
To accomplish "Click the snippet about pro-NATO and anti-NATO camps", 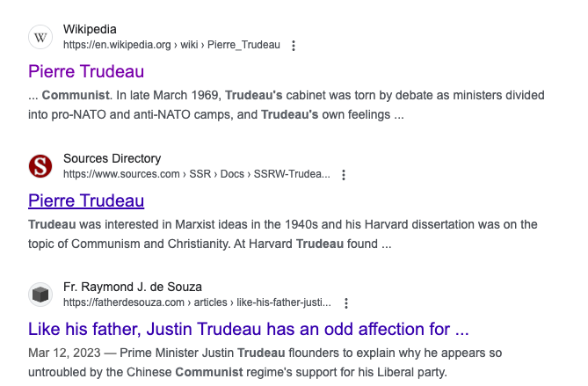I will coord(287,105).
